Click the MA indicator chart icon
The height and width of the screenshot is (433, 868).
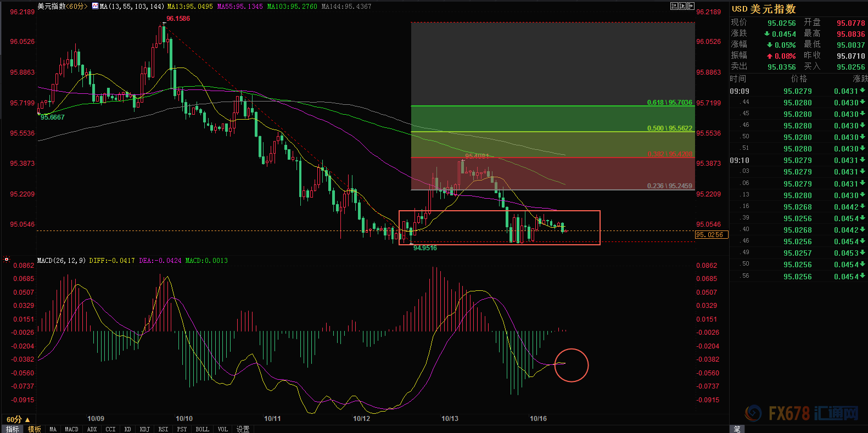coord(95,7)
